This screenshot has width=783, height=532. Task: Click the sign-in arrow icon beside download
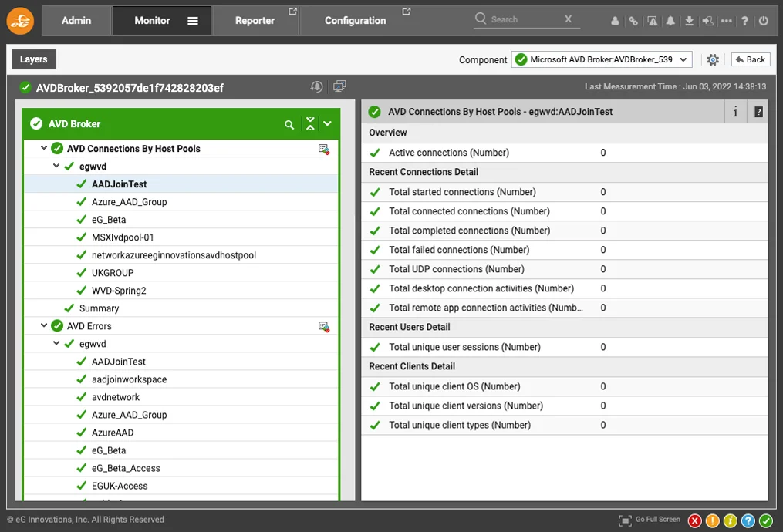click(x=707, y=21)
